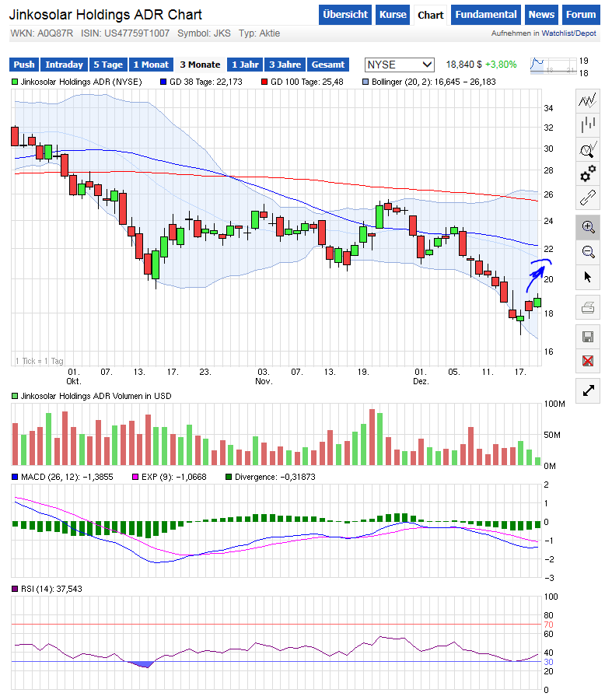Delete saved settings with red X icon
This screenshot has width=605, height=700.
pos(588,361)
